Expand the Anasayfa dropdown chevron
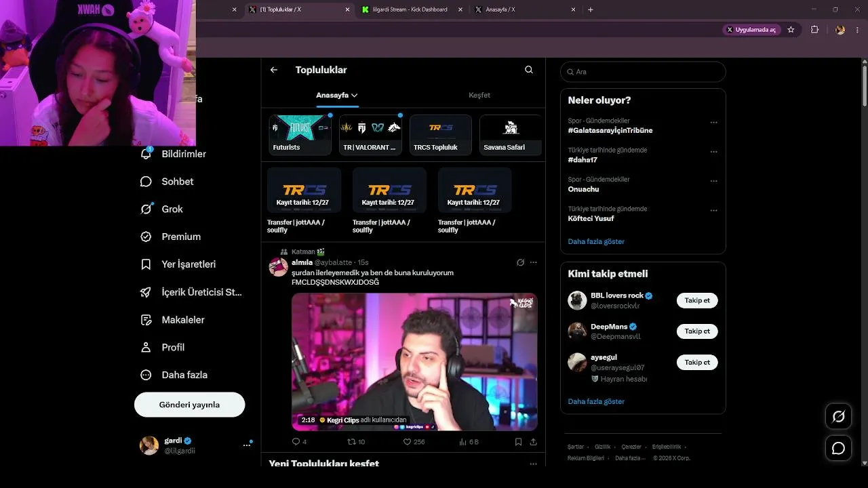Viewport: 868px width, 488px height. 355,96
